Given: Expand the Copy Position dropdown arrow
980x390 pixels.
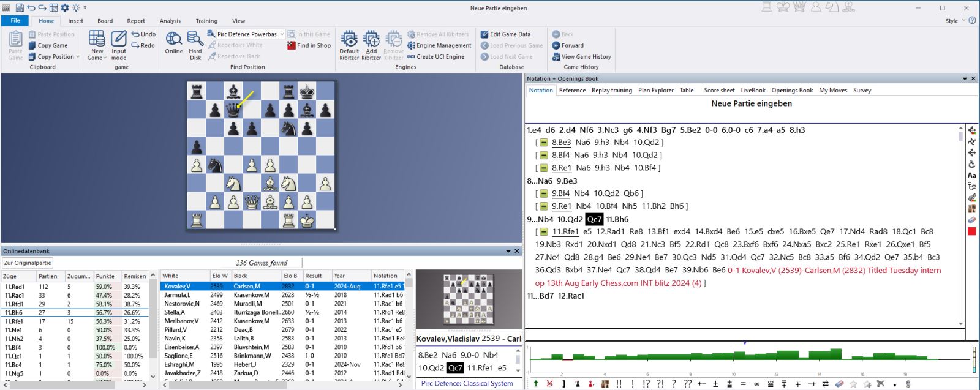Looking at the screenshot, I should click(78, 57).
